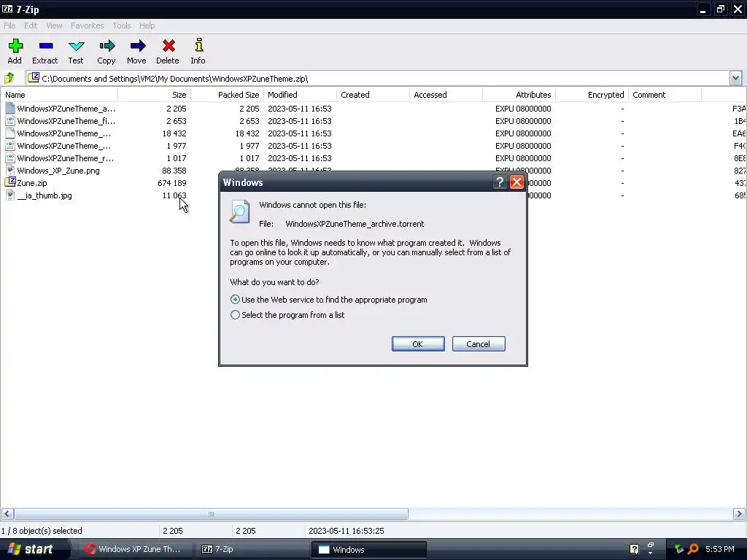Open the Edit menu
The height and width of the screenshot is (560, 747).
(31, 26)
